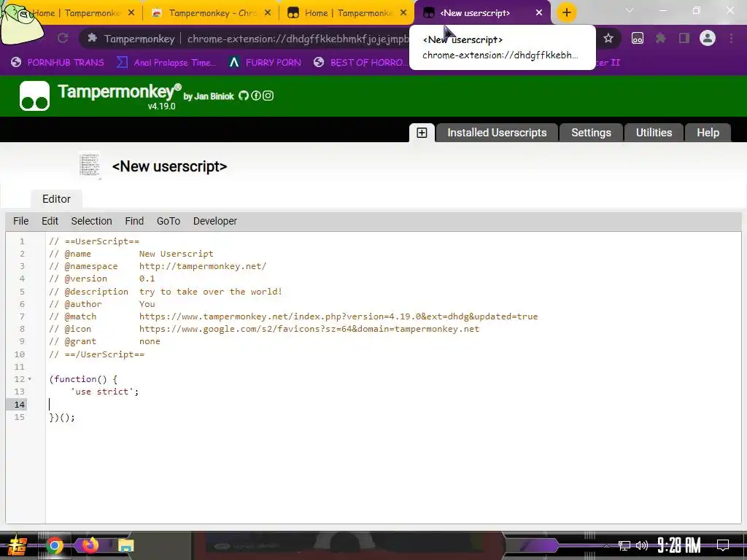Click line number 14 in the gutter
747x560 pixels.
[19, 404]
